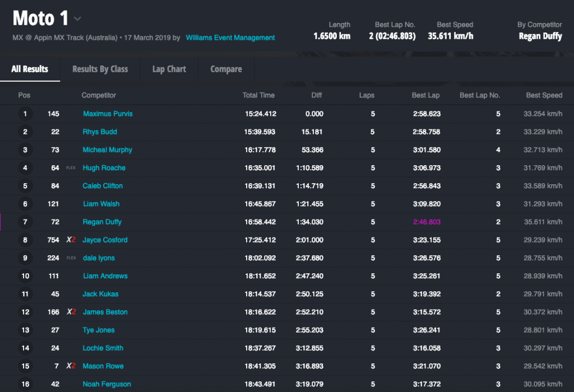
Task: Click the X2 icon next to James Beston
Action: click(x=71, y=312)
